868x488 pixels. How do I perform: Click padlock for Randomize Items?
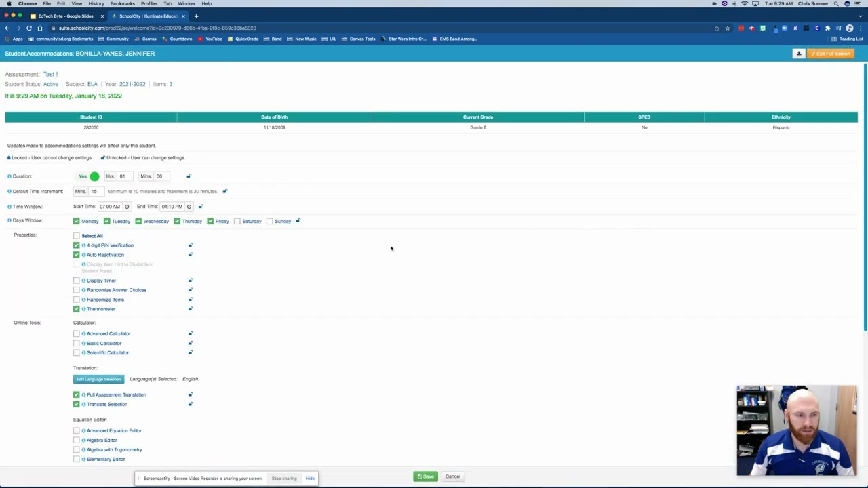[191, 300]
